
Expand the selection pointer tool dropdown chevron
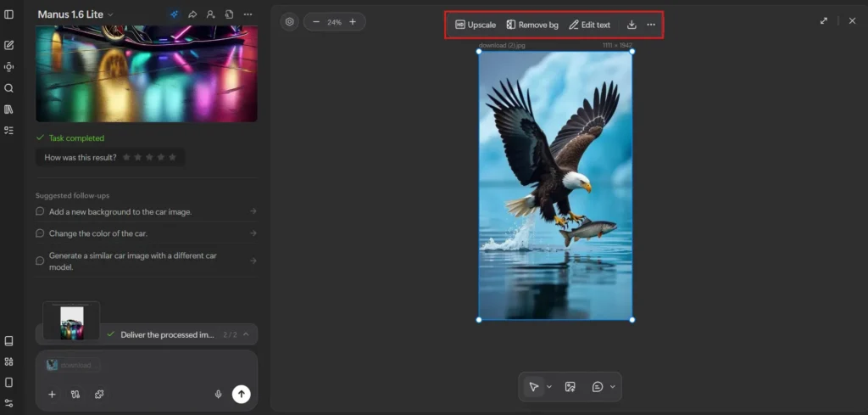[x=549, y=387]
